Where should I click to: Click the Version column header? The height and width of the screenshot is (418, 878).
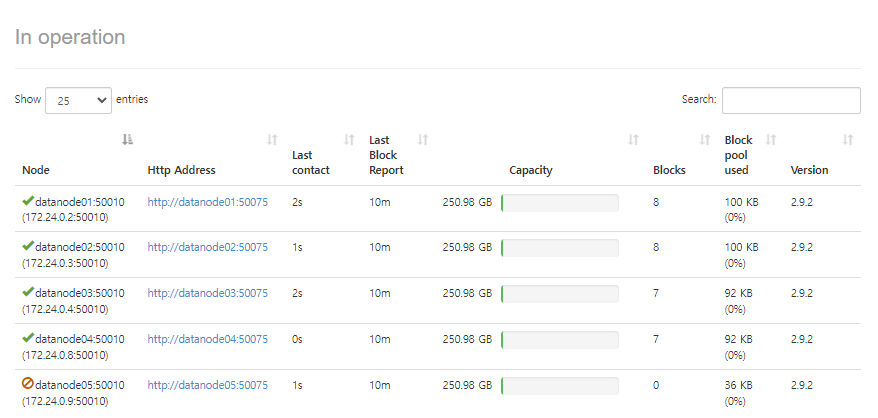(809, 170)
